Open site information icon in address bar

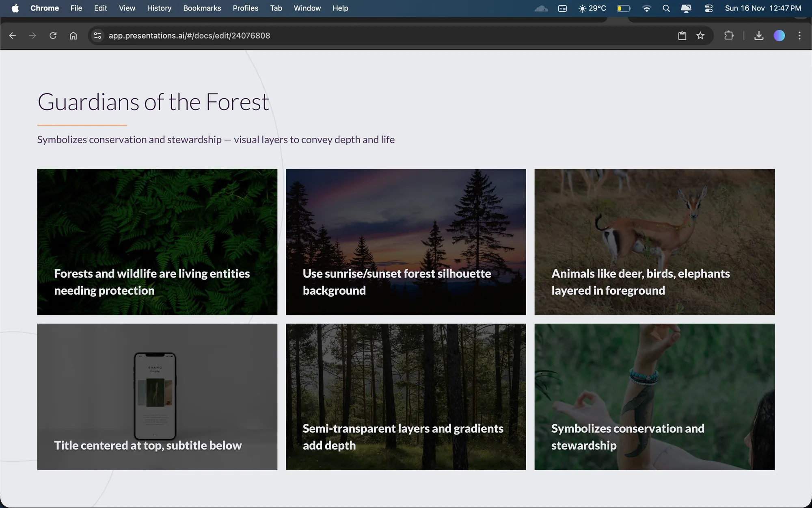pyautogui.click(x=97, y=36)
